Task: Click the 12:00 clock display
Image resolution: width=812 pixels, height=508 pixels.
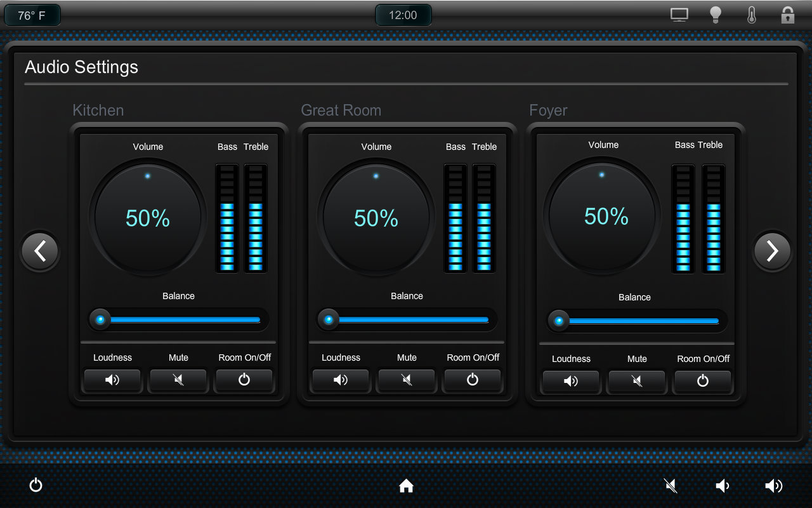Action: pyautogui.click(x=403, y=15)
